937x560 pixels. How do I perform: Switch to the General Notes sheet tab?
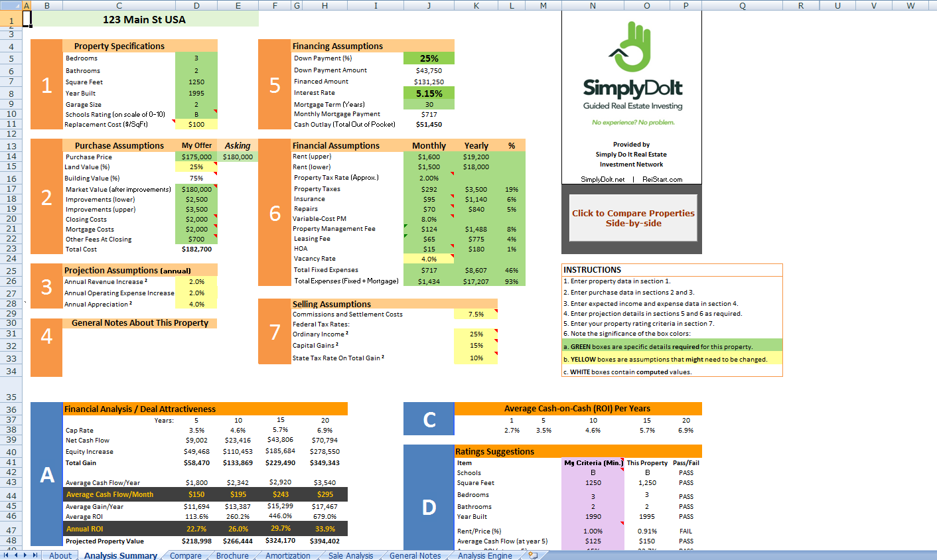click(415, 555)
